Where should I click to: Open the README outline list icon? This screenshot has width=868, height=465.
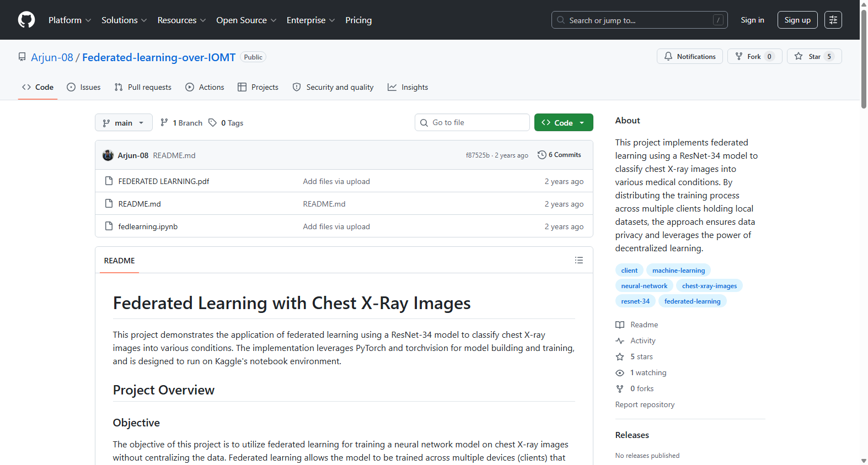579,260
